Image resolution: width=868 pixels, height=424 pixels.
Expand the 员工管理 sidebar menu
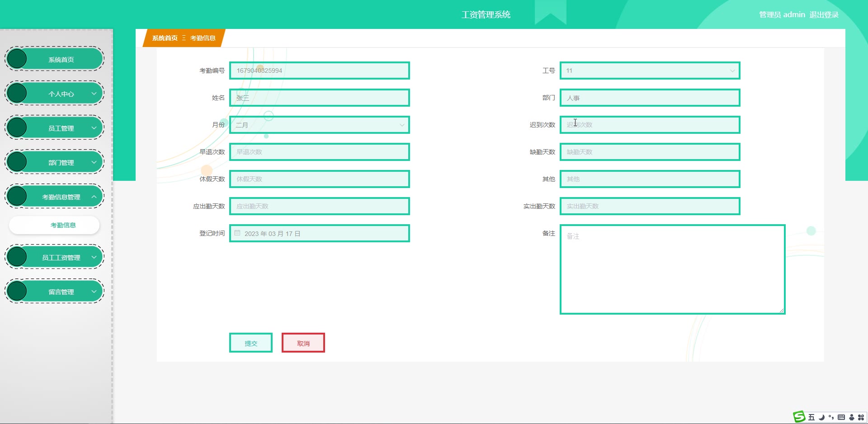point(54,128)
